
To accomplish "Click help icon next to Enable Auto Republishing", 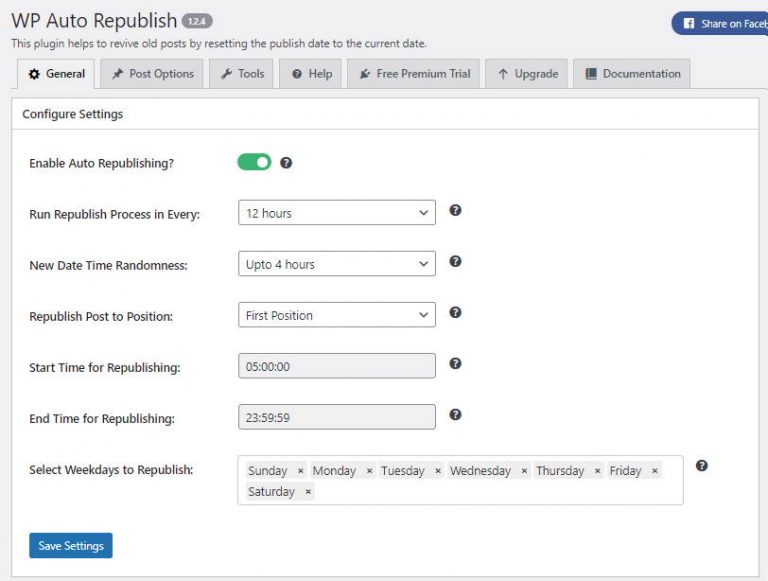I will (286, 163).
